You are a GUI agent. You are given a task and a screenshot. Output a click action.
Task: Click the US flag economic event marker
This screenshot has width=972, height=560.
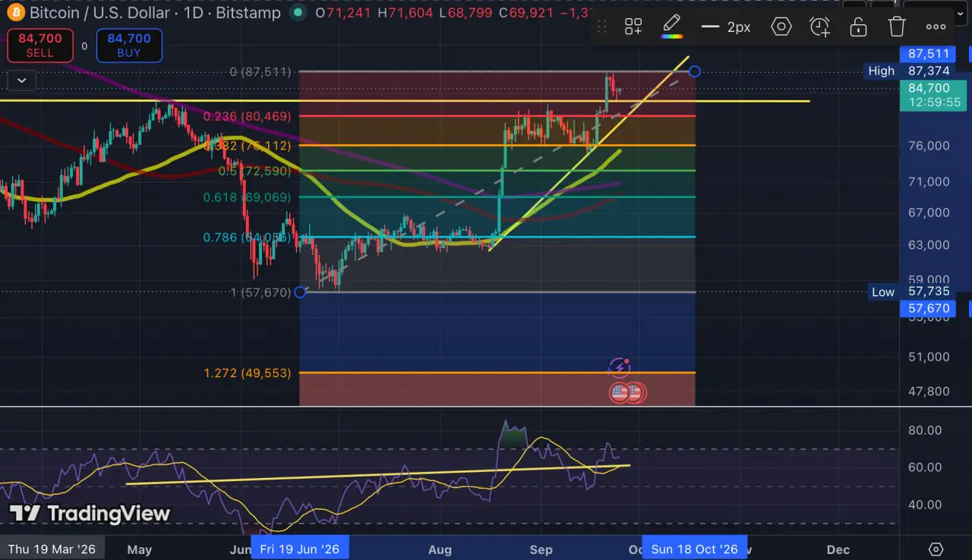[x=620, y=392]
